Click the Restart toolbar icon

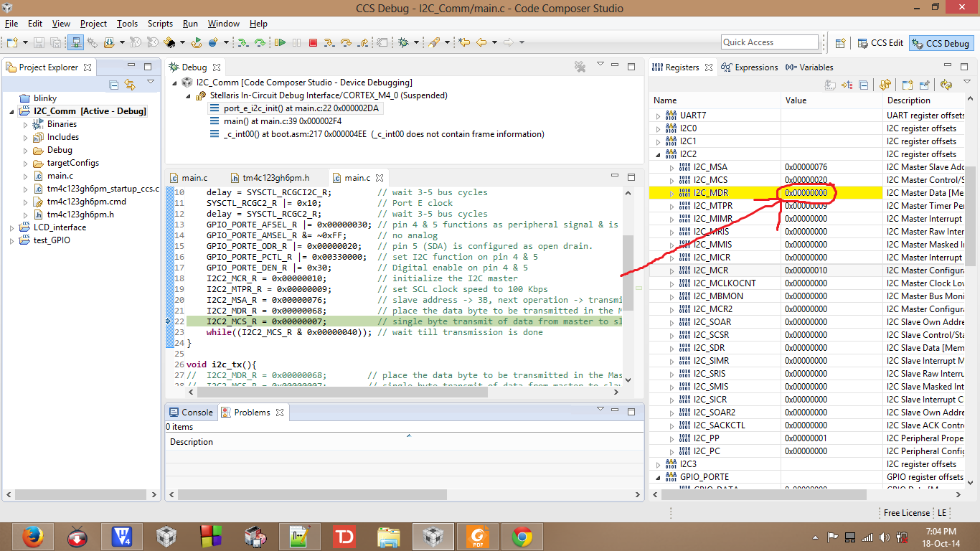pos(197,43)
